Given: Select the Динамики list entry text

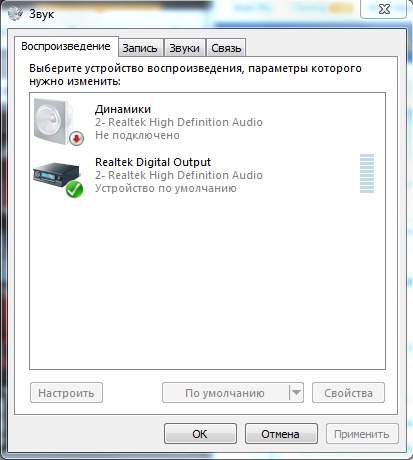Looking at the screenshot, I should tap(123, 109).
